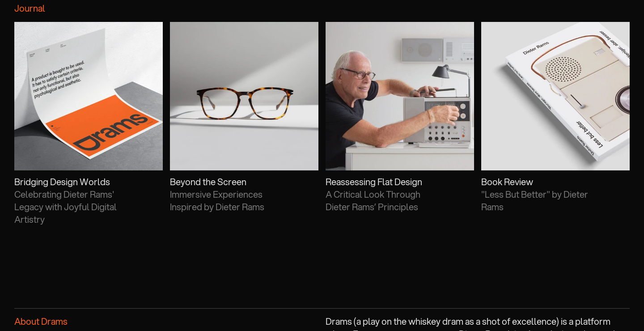Open the 'Beyond the Screen' article
Image resolution: width=644 pixels, height=331 pixels.
[208, 182]
